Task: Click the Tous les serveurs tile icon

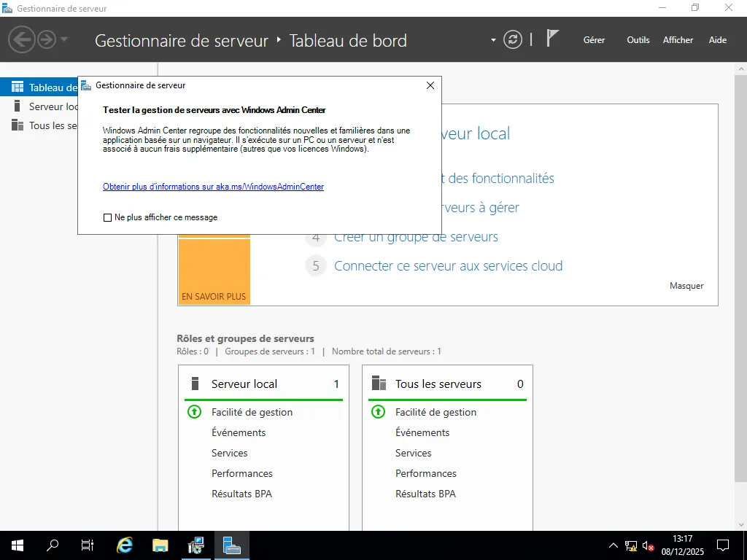Action: pos(379,384)
